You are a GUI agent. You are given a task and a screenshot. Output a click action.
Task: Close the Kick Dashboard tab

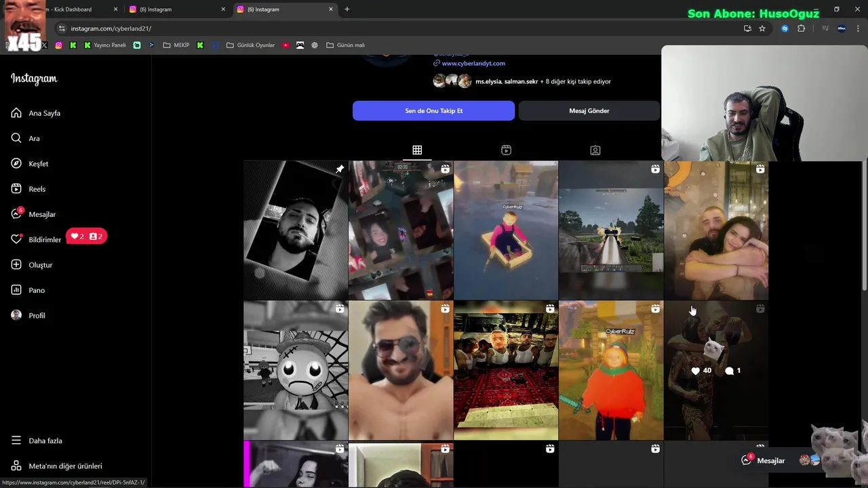click(x=115, y=9)
